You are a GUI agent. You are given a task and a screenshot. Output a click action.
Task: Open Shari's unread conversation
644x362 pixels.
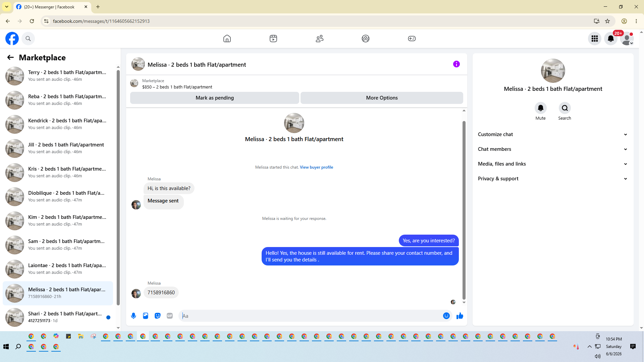(x=58, y=317)
